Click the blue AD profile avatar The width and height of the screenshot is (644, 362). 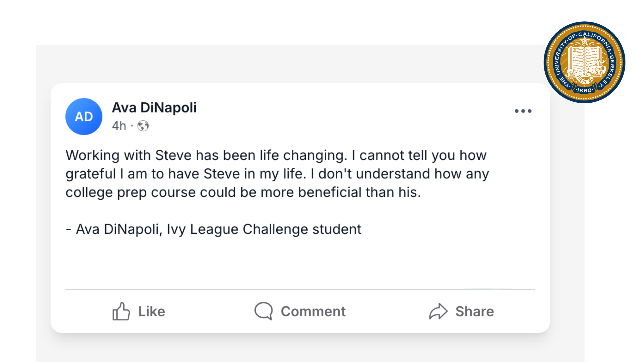[x=84, y=117]
